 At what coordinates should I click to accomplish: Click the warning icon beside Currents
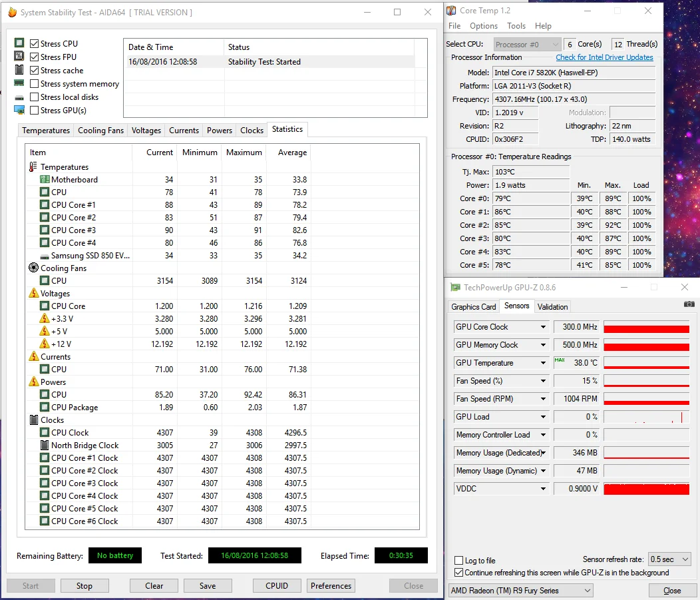tap(34, 356)
